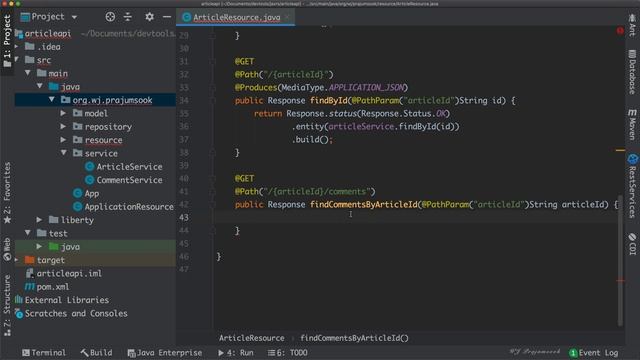The width and height of the screenshot is (640, 360).
Task: Click the yellow warning stripe marker
Action: tap(620, 150)
